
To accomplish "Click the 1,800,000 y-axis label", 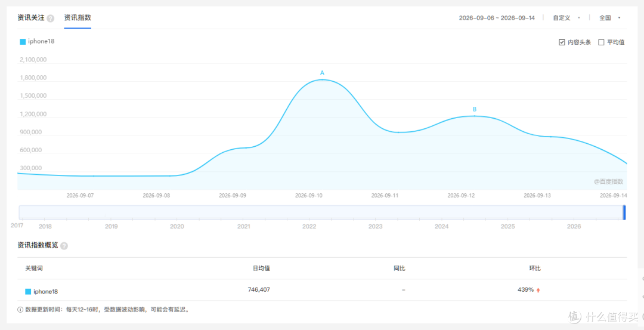I will (x=33, y=78).
